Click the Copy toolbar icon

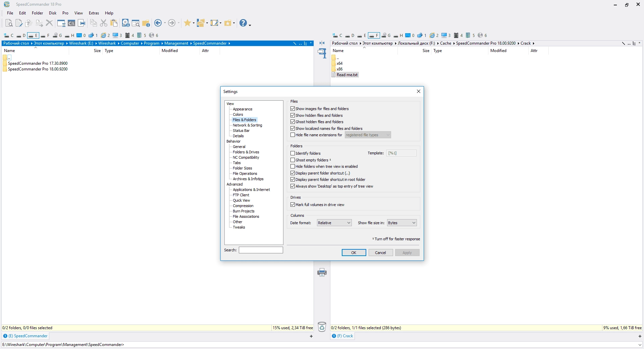(x=94, y=23)
